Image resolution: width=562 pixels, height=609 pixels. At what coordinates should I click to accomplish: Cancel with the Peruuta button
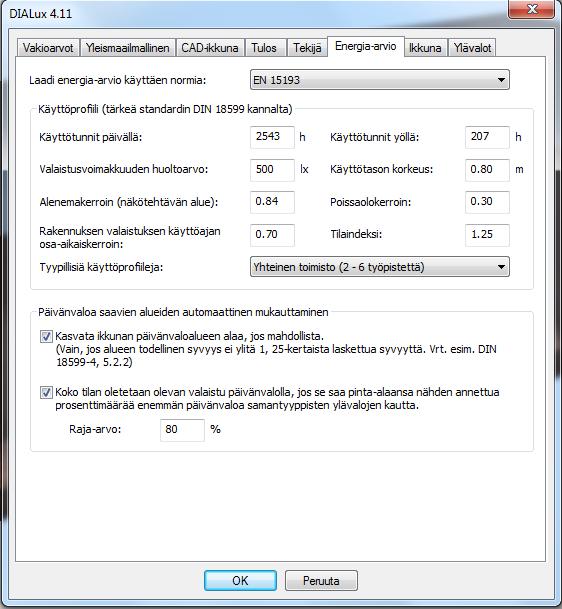click(x=321, y=581)
